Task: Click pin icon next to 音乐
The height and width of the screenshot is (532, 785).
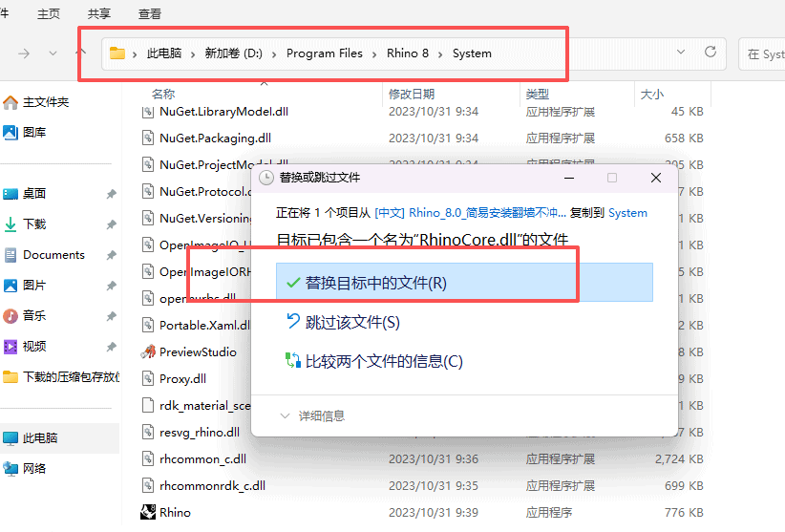Action: click(111, 316)
